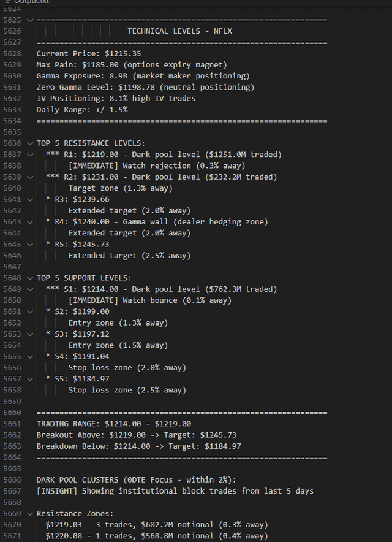The width and height of the screenshot is (392, 542).
Task: Fold the S5 $1184.97 entry
Action: click(30, 378)
